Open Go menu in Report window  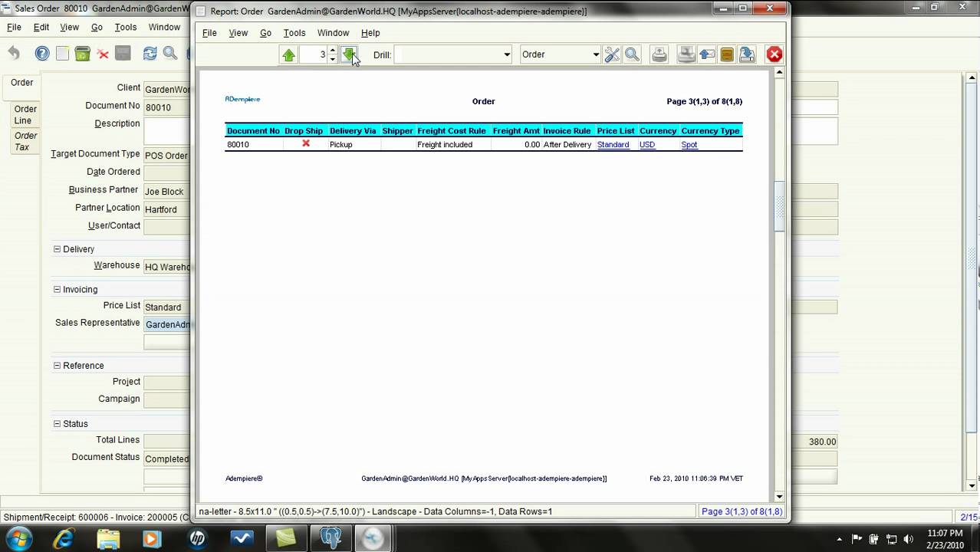pos(265,33)
